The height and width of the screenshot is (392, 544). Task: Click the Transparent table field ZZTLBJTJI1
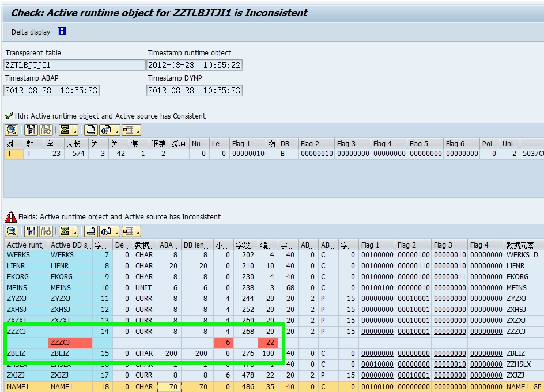click(74, 65)
